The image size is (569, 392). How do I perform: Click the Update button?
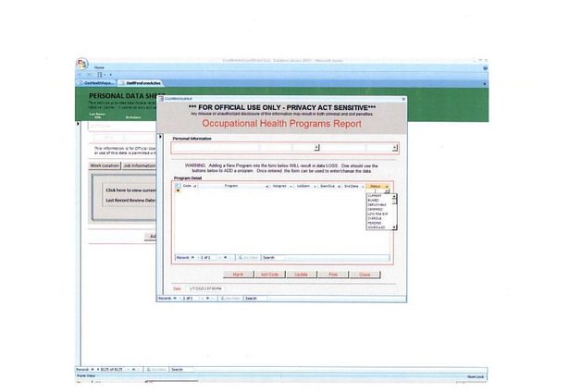point(302,275)
